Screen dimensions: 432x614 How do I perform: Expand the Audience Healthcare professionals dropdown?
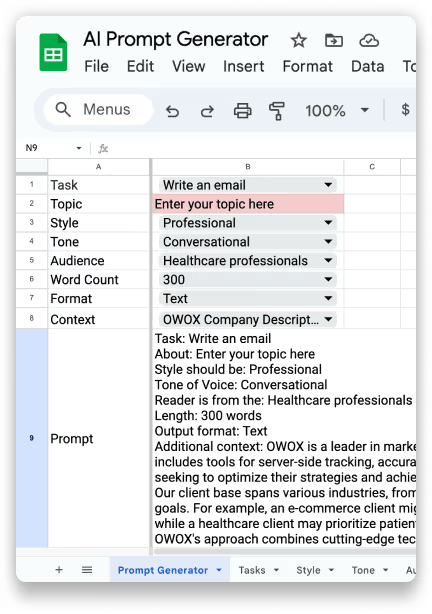pyautogui.click(x=248, y=260)
